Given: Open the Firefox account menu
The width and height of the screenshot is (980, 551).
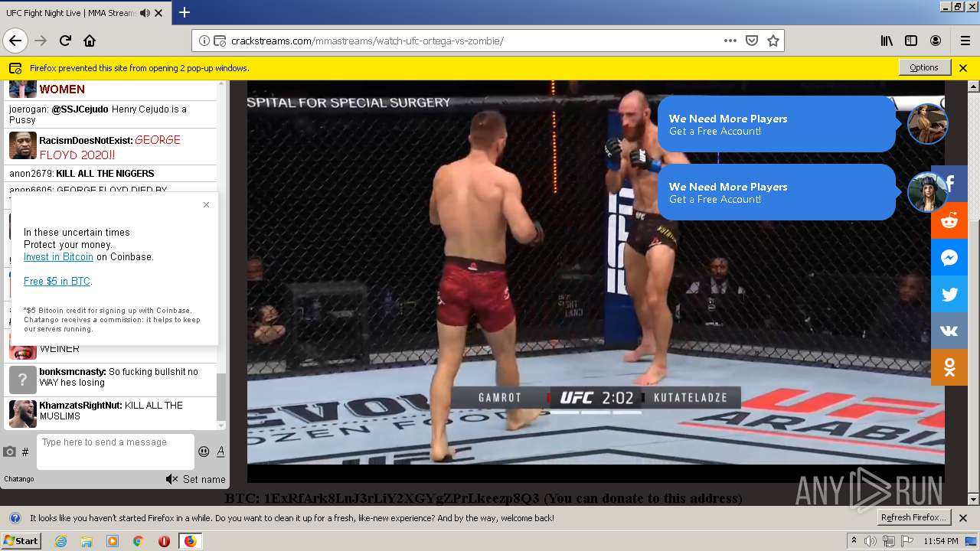Looking at the screenshot, I should (x=936, y=41).
